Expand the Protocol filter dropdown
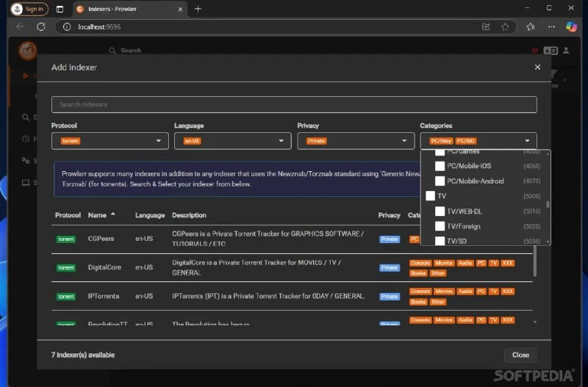The width and height of the screenshot is (588, 387). point(110,141)
